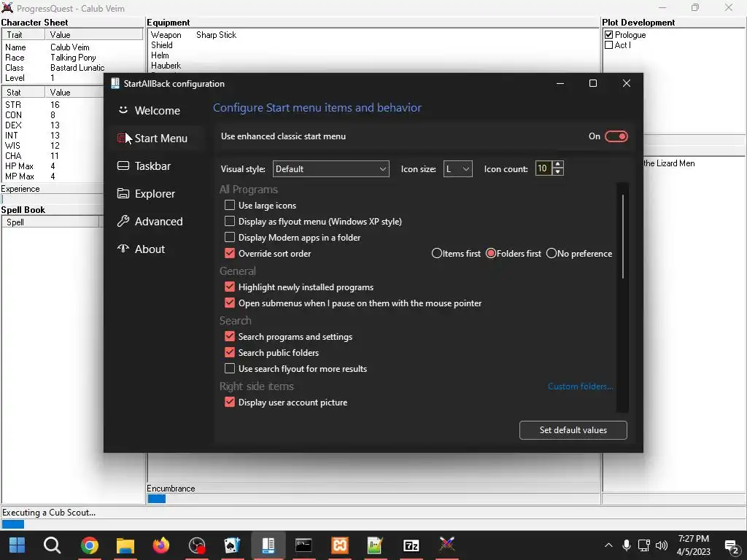
Task: Click ProgressQuest crossed swords title icon
Action: click(x=7, y=7)
